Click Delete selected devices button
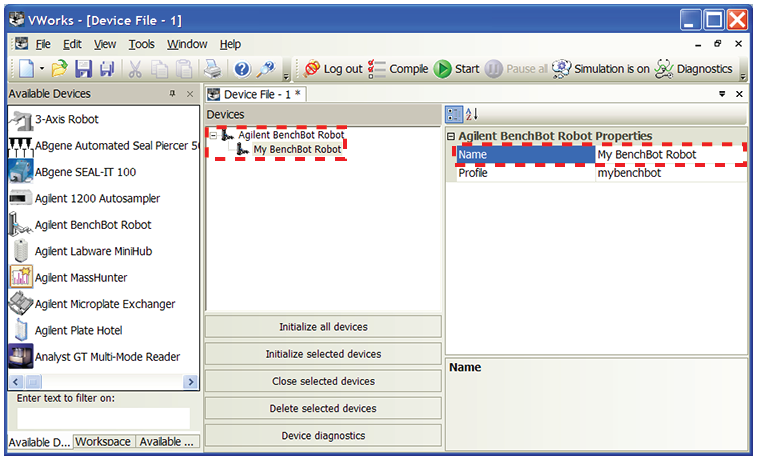This screenshot has height=460, width=758. coord(323,408)
